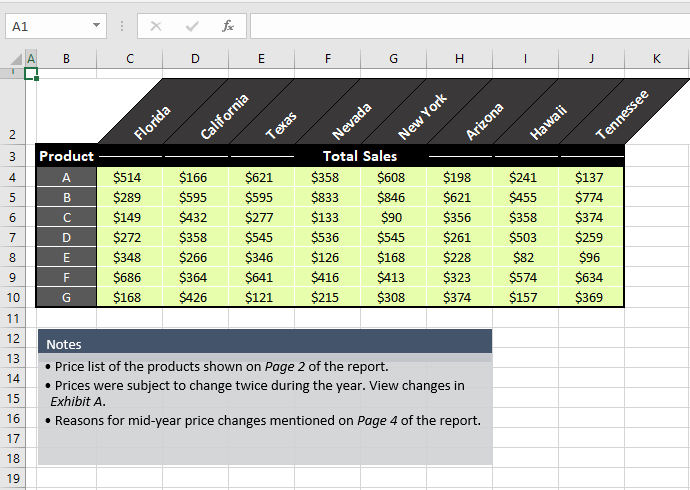The height and width of the screenshot is (490, 690).
Task: Click the Cancel X icon in formula bar
Action: [156, 26]
